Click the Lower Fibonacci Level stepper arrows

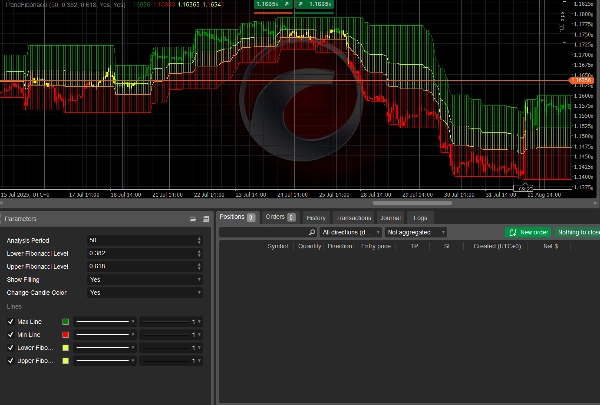coord(199,253)
